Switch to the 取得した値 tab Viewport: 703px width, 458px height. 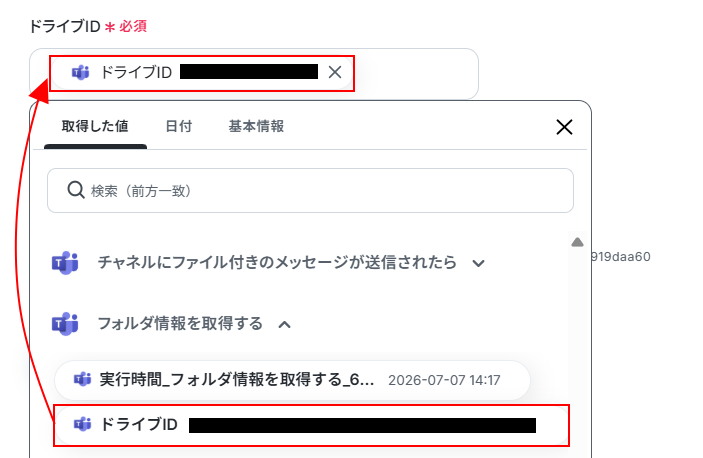pyautogui.click(x=95, y=126)
